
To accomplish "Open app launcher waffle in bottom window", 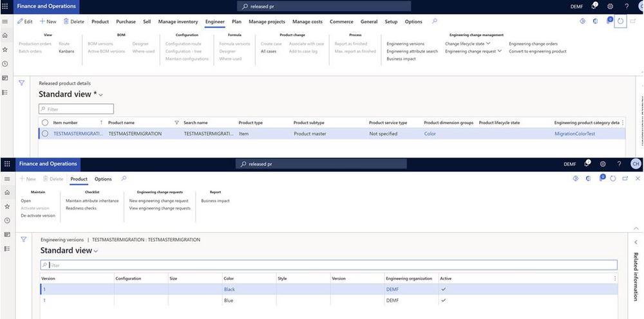I will tap(6, 164).
